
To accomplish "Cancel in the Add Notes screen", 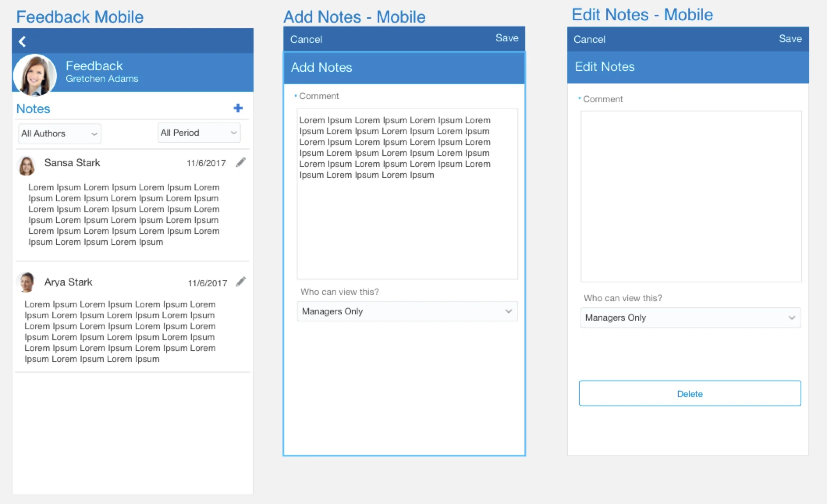I will point(306,39).
